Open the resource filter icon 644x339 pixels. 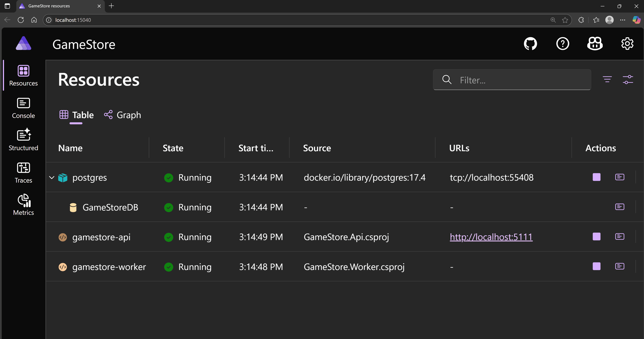(x=607, y=80)
